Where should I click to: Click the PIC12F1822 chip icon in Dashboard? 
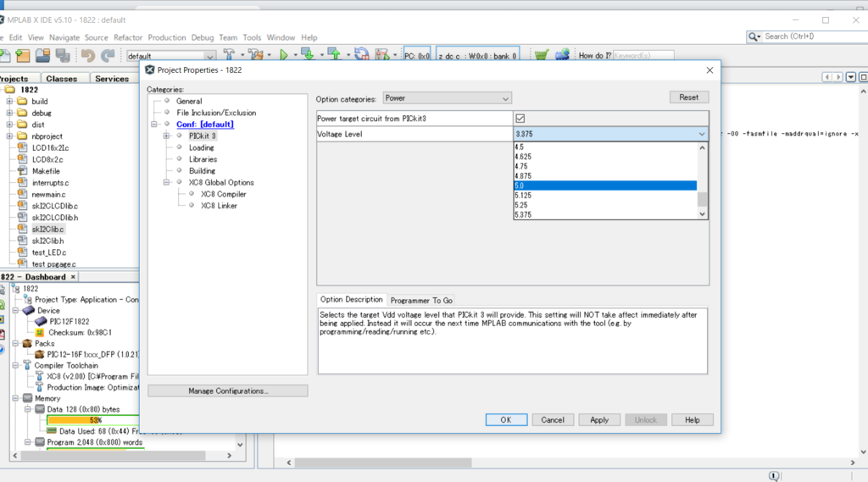click(41, 322)
